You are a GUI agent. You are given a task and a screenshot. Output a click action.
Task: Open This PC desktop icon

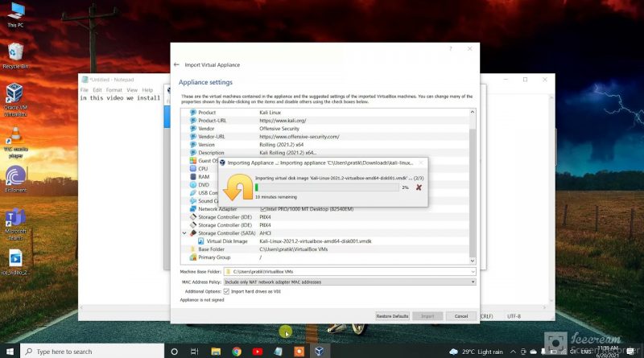tap(15, 14)
